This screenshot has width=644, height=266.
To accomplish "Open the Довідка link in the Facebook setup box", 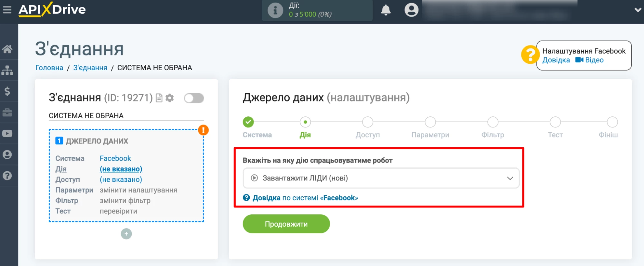I will click(556, 60).
